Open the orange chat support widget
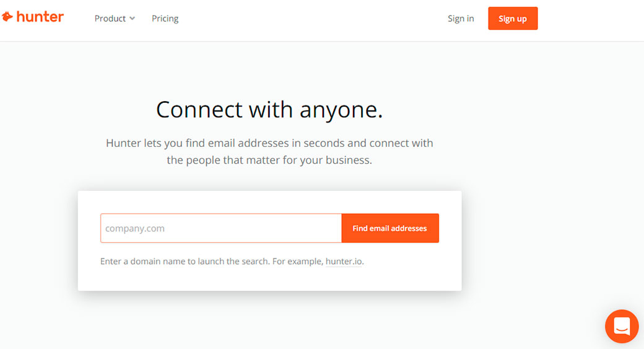Viewport: 644px width, 349px height. 621,326
